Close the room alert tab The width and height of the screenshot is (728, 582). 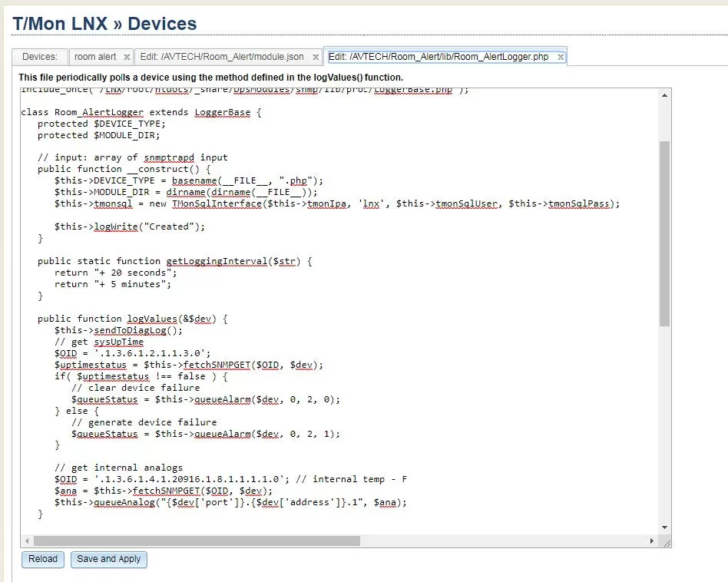(127, 57)
